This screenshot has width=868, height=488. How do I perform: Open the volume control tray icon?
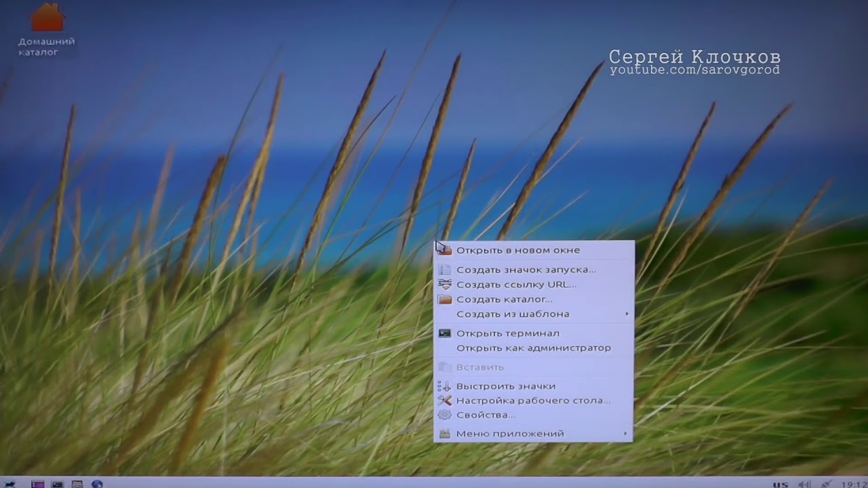[x=805, y=484]
